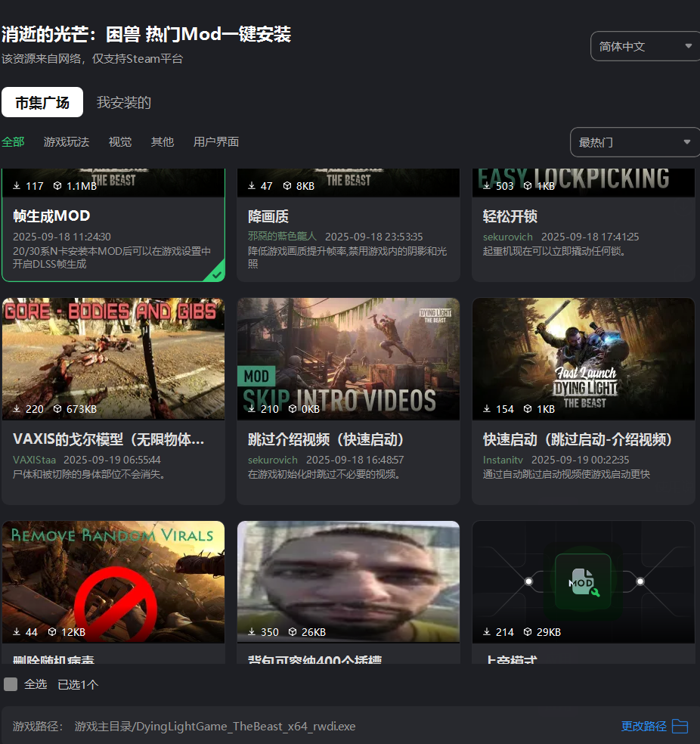Open the VAXIStaa author link
Viewport: 700px width, 744px height.
(34, 460)
